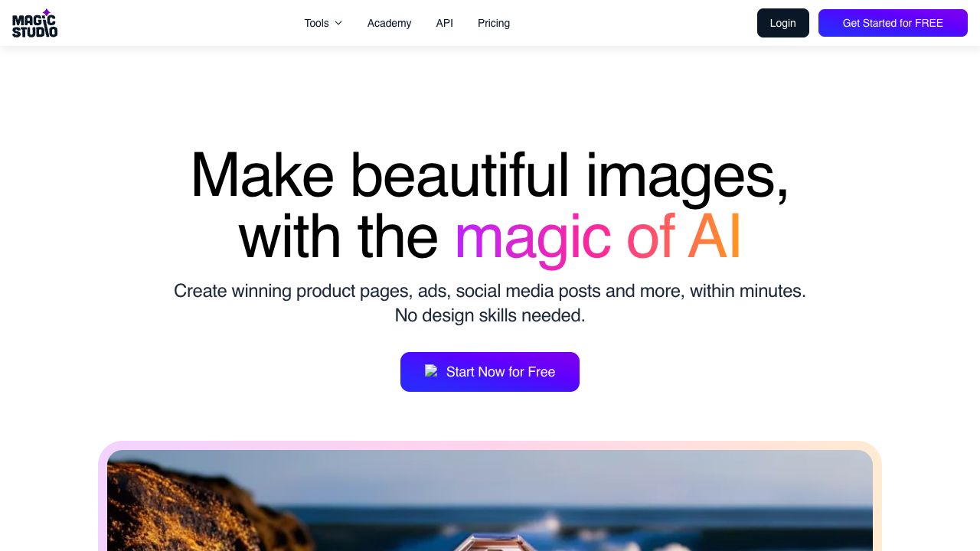Click the broken image icon in Start Now button
The height and width of the screenshot is (551, 980).
431,370
